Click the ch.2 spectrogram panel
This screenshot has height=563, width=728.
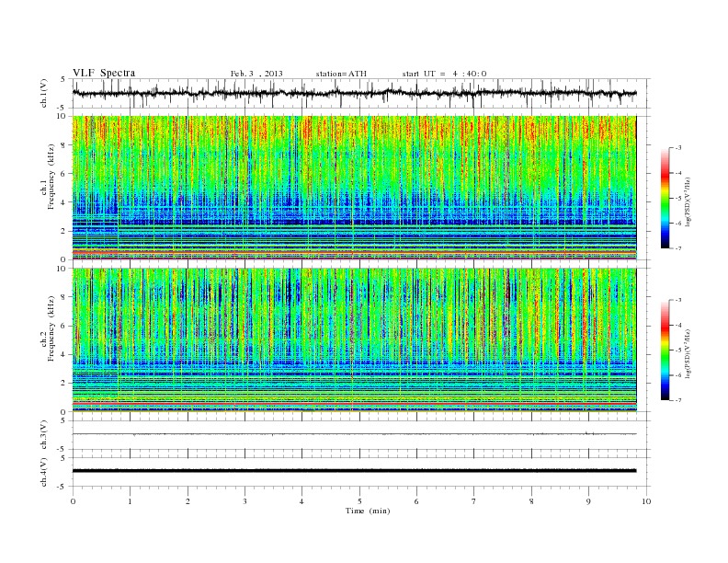pyautogui.click(x=354, y=340)
